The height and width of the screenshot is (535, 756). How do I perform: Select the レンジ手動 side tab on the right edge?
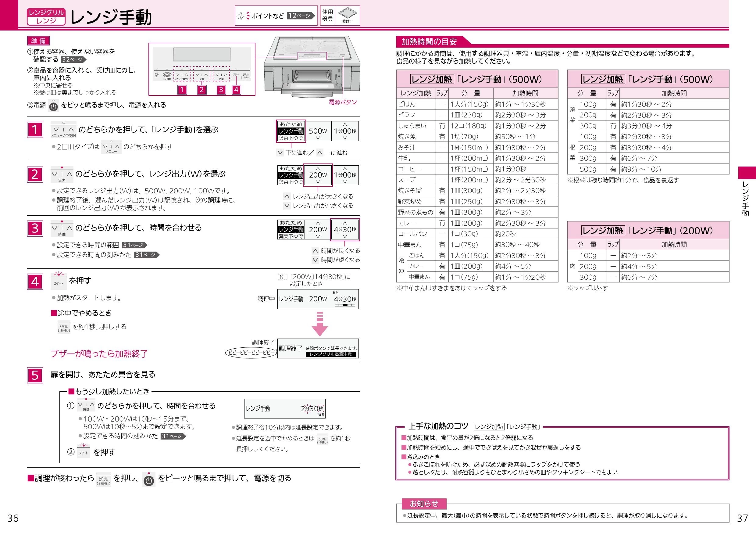(x=747, y=192)
